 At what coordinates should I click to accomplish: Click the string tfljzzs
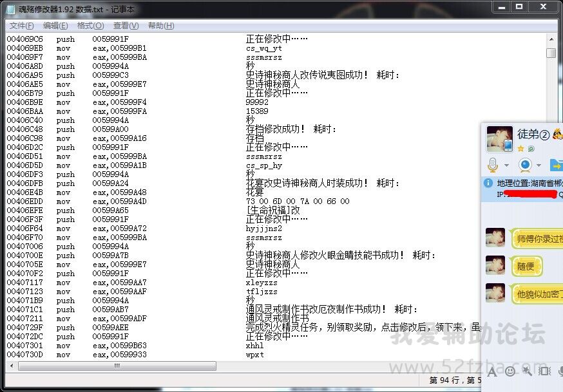262,292
